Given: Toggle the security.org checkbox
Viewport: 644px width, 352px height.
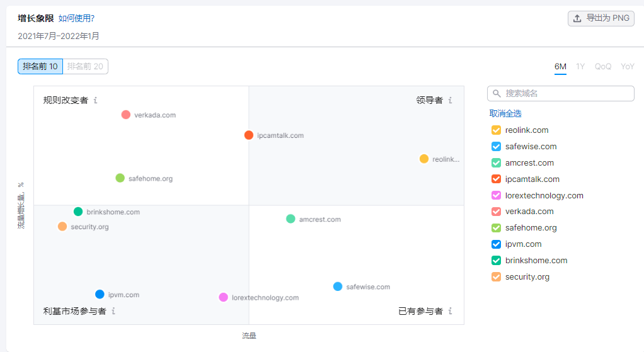Looking at the screenshot, I should [x=496, y=277].
